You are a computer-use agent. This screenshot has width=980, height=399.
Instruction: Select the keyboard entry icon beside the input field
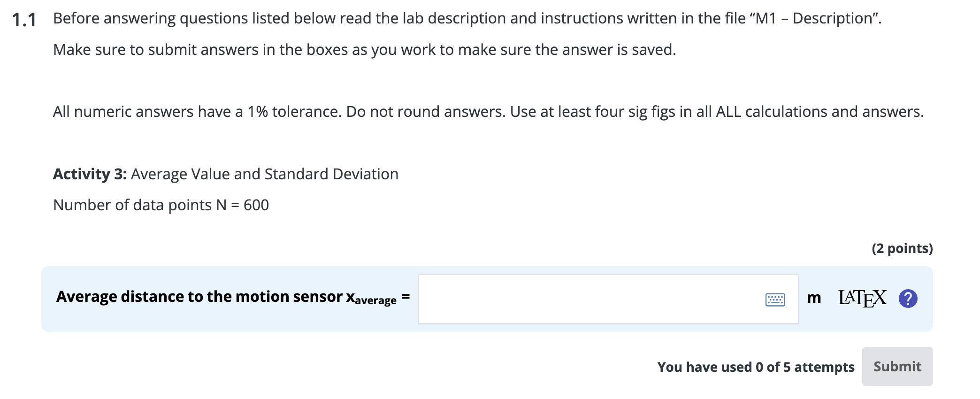(x=774, y=299)
